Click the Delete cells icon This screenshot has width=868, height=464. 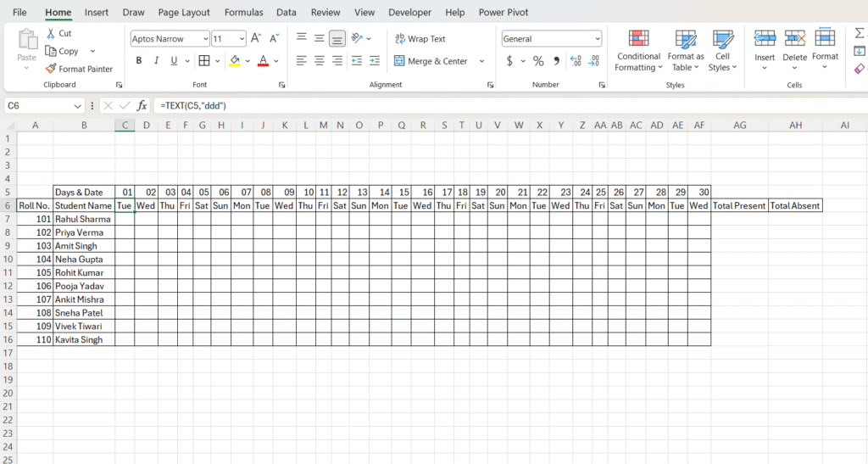pyautogui.click(x=794, y=38)
